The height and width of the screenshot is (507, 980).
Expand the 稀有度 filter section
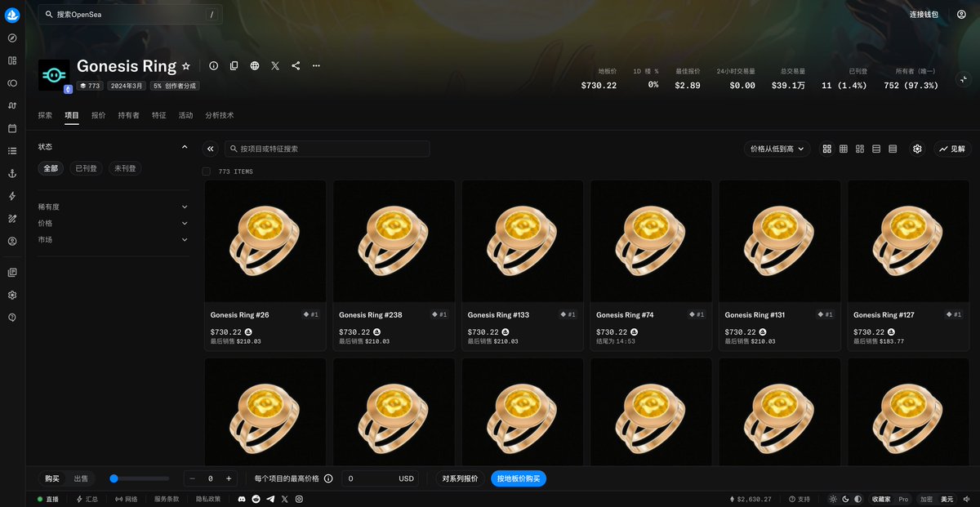pos(114,207)
